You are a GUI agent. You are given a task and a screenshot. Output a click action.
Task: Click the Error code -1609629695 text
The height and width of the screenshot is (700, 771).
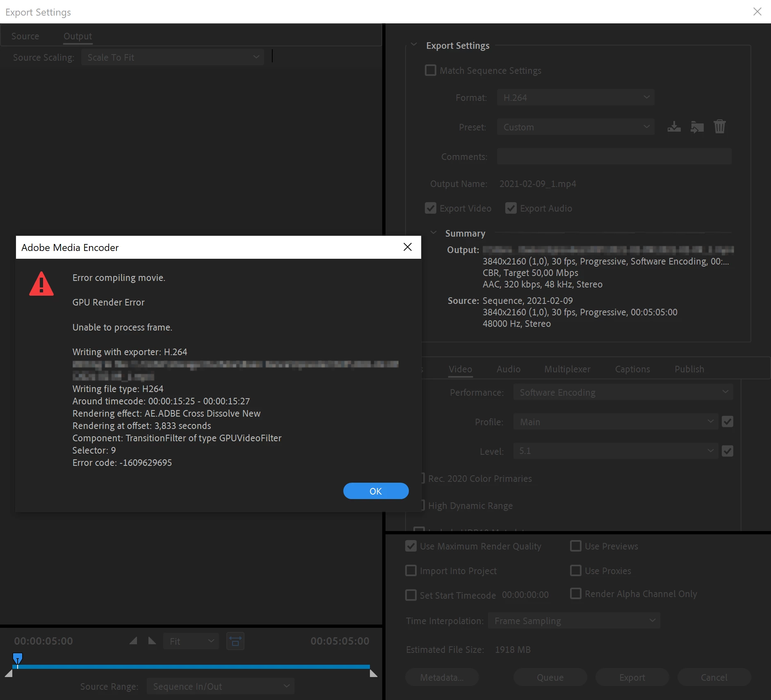(x=122, y=463)
